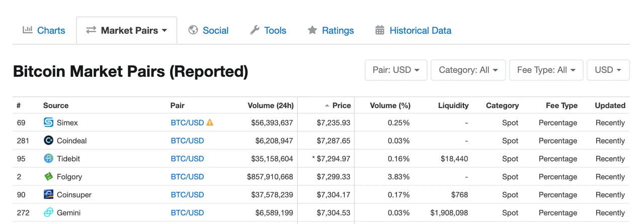Click the Coindeal source name
The width and height of the screenshot is (644, 224).
pos(72,141)
